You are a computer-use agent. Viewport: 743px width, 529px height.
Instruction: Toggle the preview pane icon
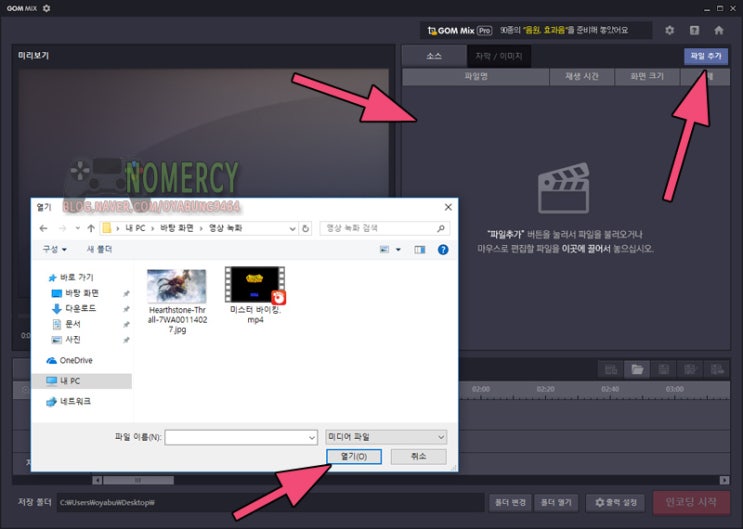click(x=420, y=249)
